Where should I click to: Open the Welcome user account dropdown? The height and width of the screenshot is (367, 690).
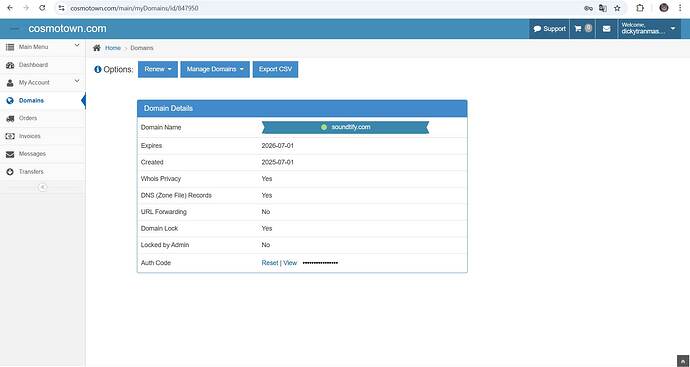tap(650, 29)
